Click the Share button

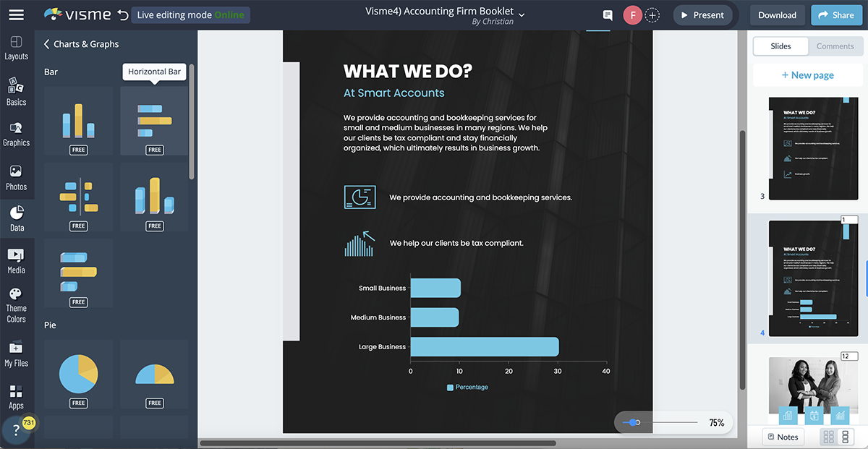click(836, 15)
